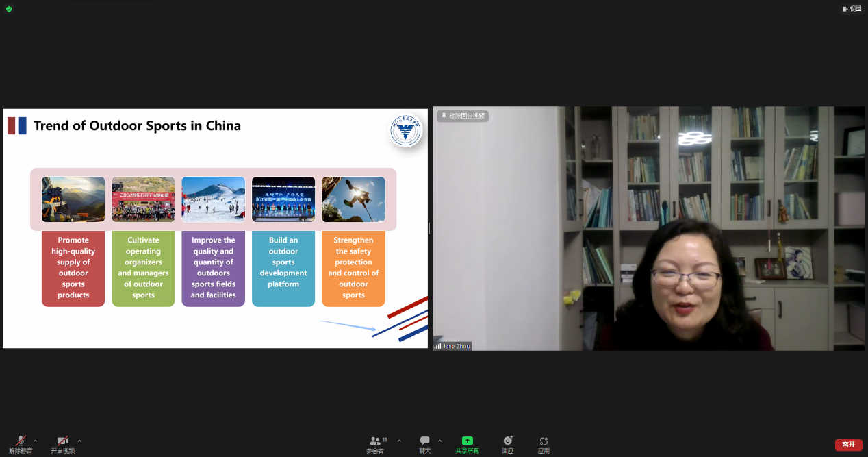868x457 pixels.
Task: Open the Chat panel (聊天)
Action: 425,442
